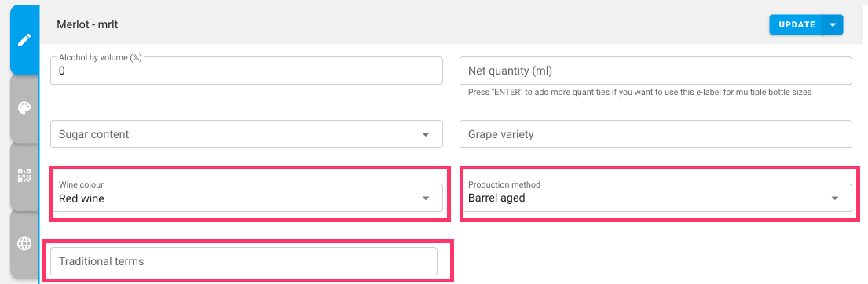Click the Net quantity ENTER hint text
The height and width of the screenshot is (284, 868).
pos(639,93)
